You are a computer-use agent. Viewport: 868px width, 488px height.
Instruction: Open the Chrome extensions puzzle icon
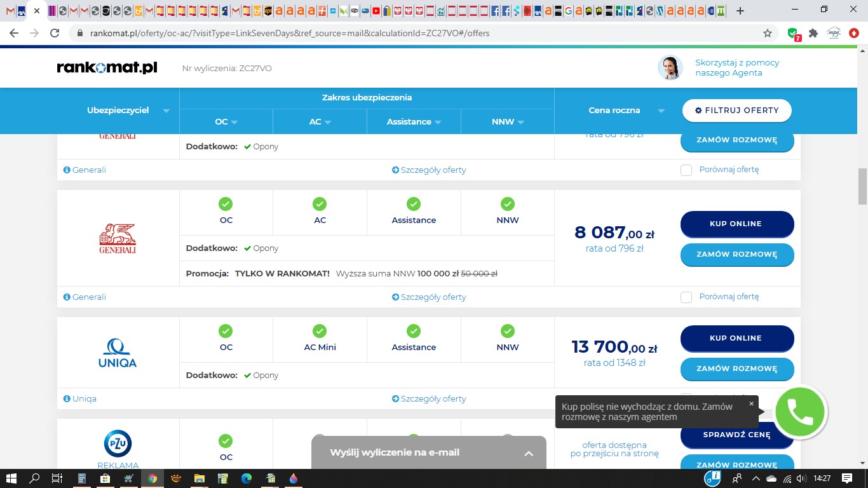click(x=813, y=33)
